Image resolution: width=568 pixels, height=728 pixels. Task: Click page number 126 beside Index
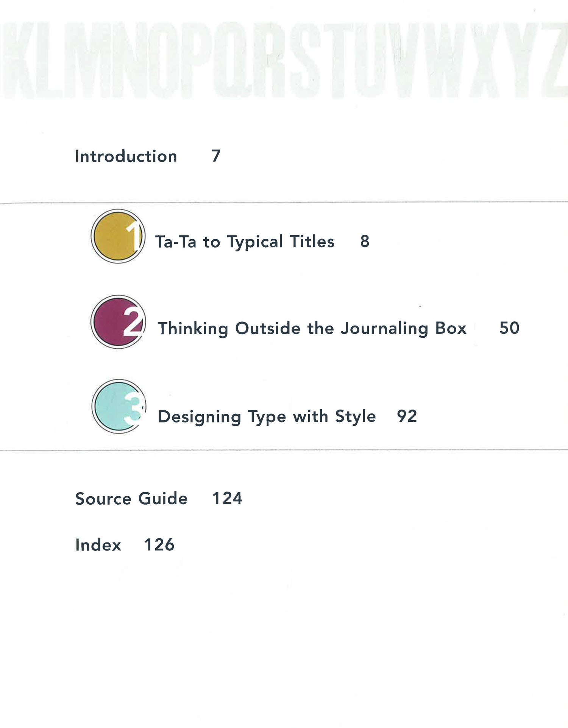159,545
